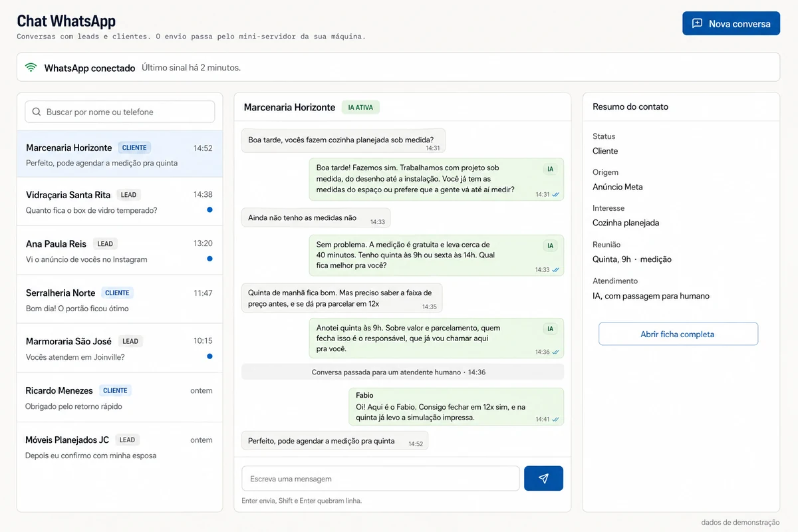The height and width of the screenshot is (532, 798).
Task: Click the IA tag on the 14:36 reply
Action: pos(550,329)
